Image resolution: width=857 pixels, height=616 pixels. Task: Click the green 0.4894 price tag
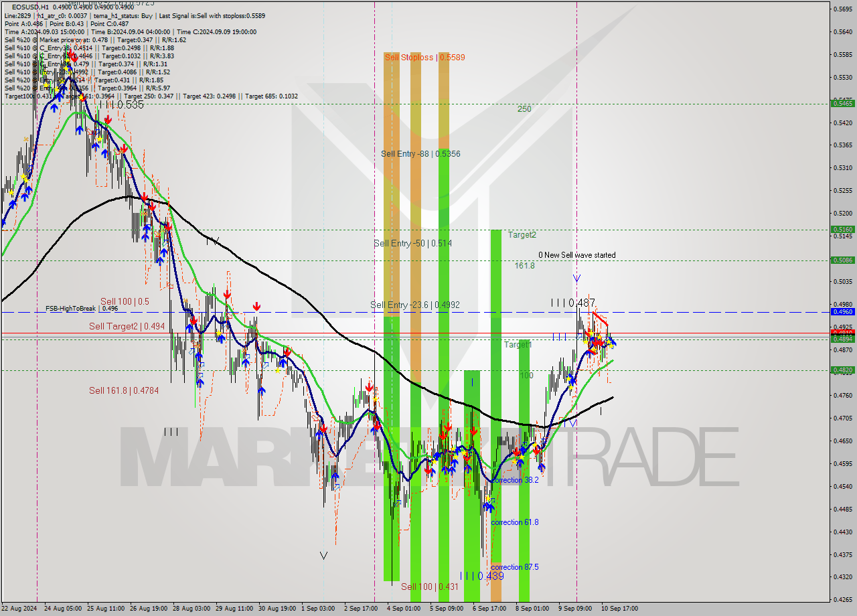point(842,339)
